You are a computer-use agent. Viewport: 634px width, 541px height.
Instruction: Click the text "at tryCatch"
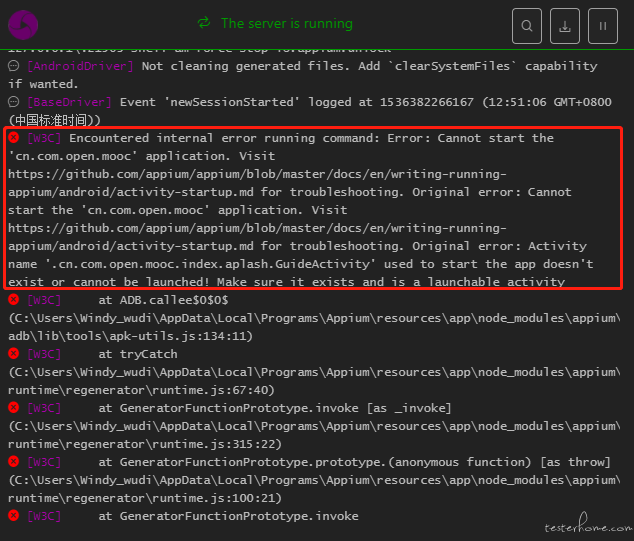(x=138, y=354)
